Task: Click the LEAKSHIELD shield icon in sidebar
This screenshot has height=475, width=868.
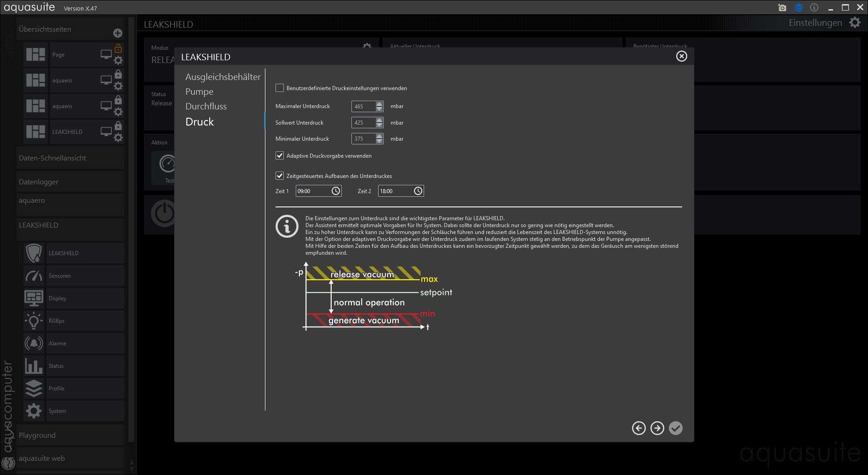Action: pyautogui.click(x=34, y=253)
